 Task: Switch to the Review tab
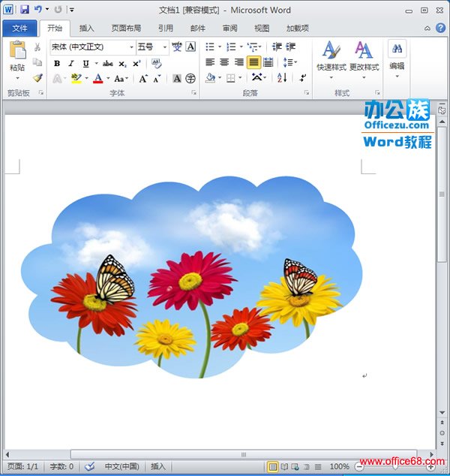click(x=229, y=29)
